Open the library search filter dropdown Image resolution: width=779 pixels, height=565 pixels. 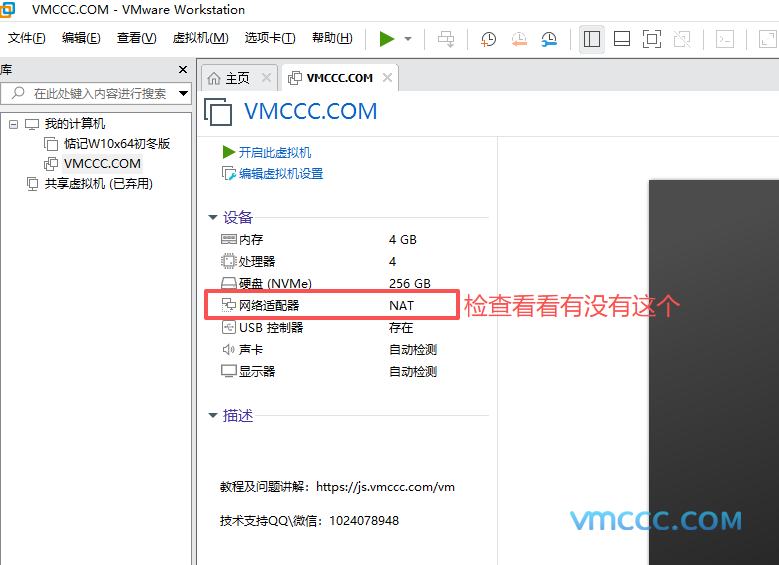(x=183, y=93)
